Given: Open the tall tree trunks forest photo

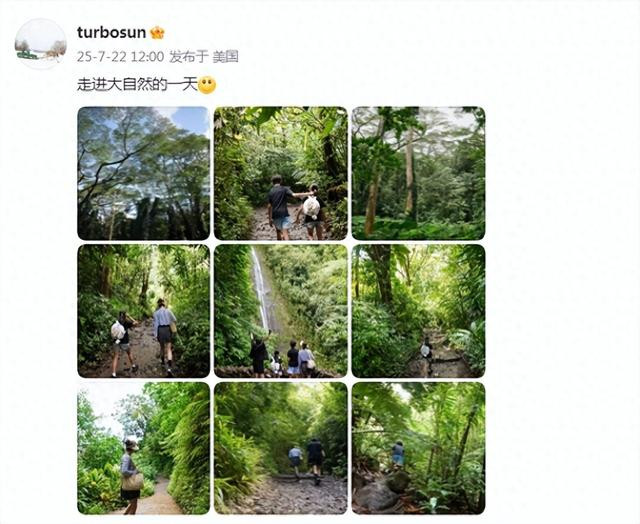Looking at the screenshot, I should pos(418,173).
